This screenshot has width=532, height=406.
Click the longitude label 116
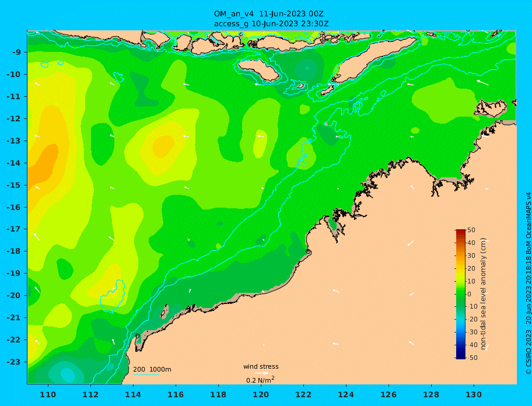pyautogui.click(x=176, y=394)
